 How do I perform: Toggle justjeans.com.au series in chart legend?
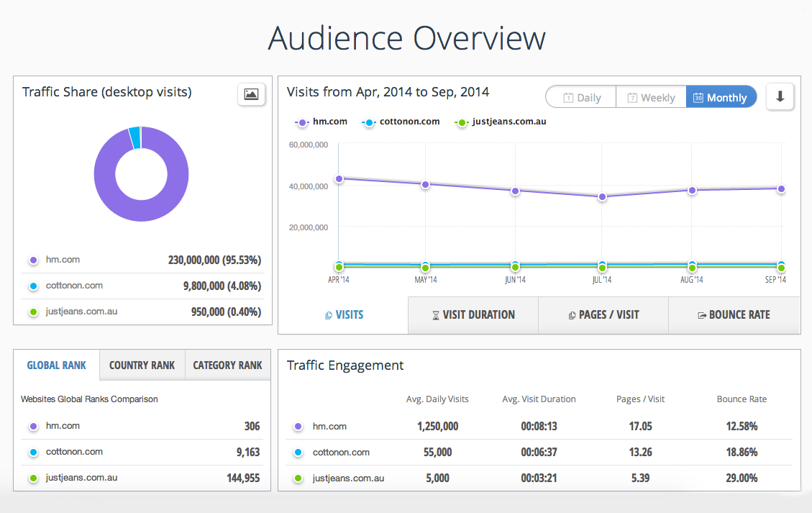(500, 122)
